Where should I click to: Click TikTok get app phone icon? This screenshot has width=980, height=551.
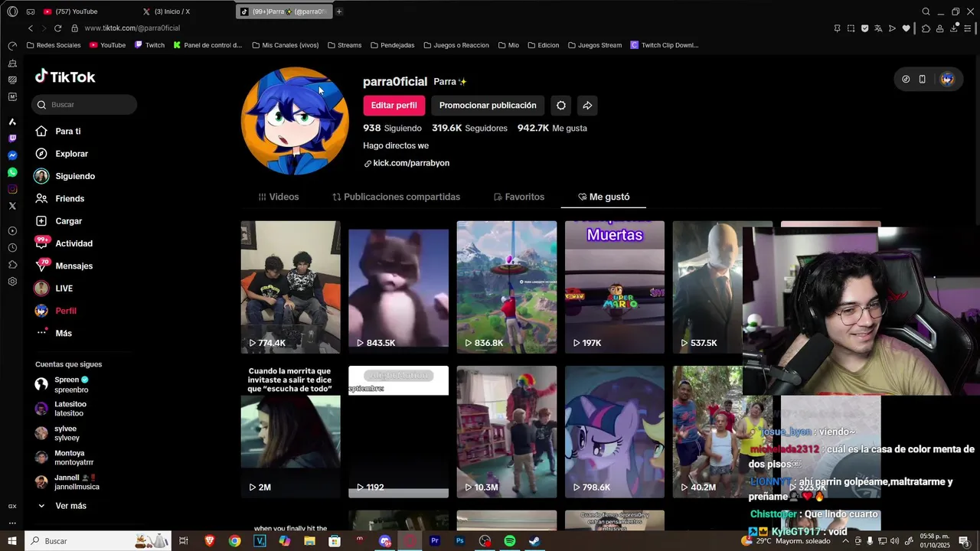pos(922,79)
